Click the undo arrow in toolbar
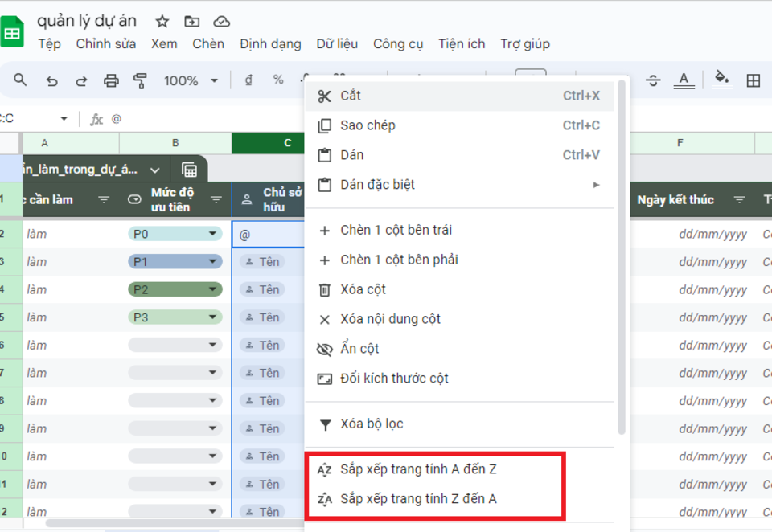The image size is (772, 532). pyautogui.click(x=52, y=80)
